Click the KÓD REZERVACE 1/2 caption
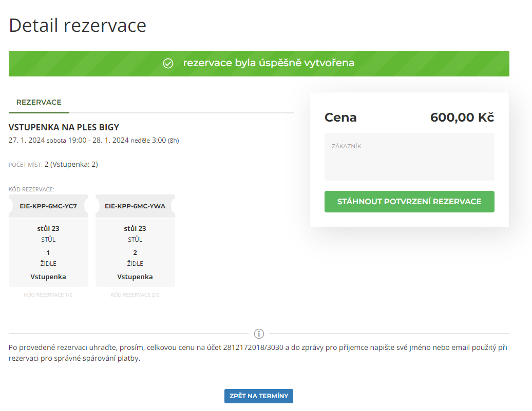 coord(48,295)
